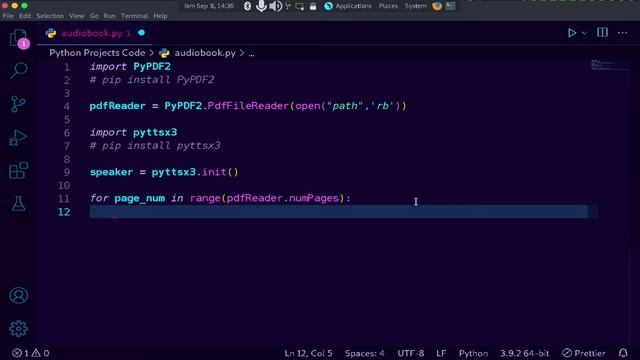Screen dimensions: 640x360
Task: Click the speaker volume icon in panel
Action: tap(276, 6)
